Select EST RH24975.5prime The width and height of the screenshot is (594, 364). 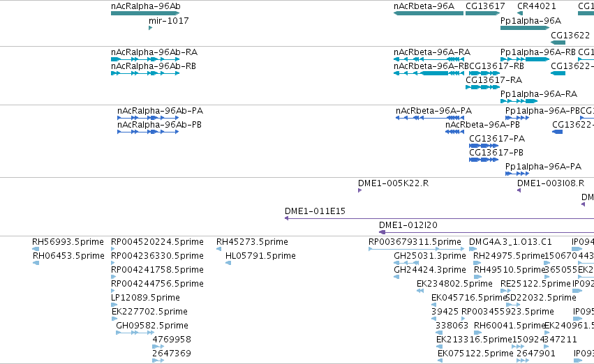coord(477,263)
